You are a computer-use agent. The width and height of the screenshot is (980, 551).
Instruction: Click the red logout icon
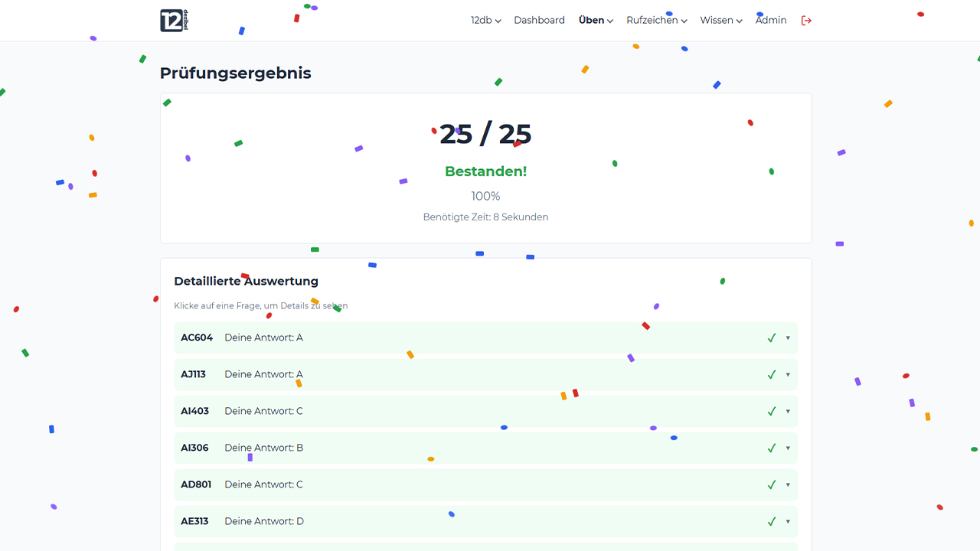tap(805, 20)
